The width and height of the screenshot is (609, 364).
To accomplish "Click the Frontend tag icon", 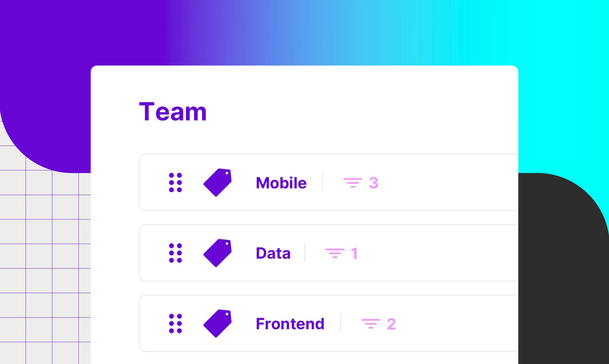I will point(218,323).
